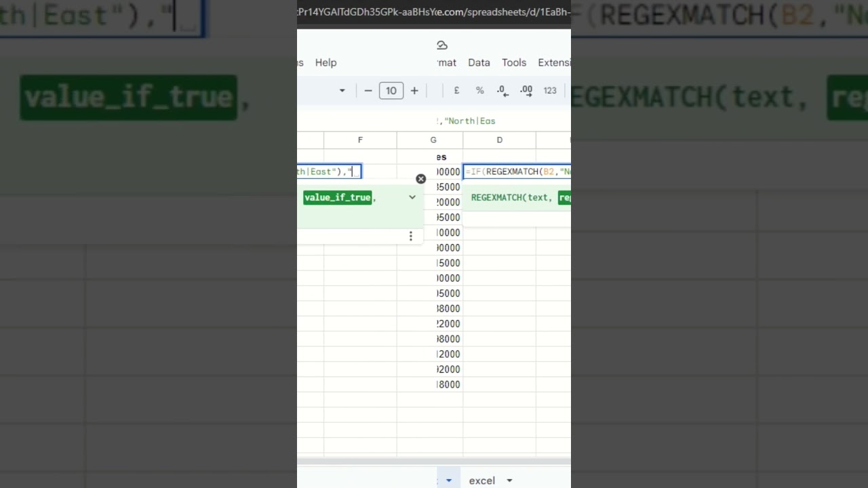Select the cell showing 12000

pyautogui.click(x=449, y=354)
